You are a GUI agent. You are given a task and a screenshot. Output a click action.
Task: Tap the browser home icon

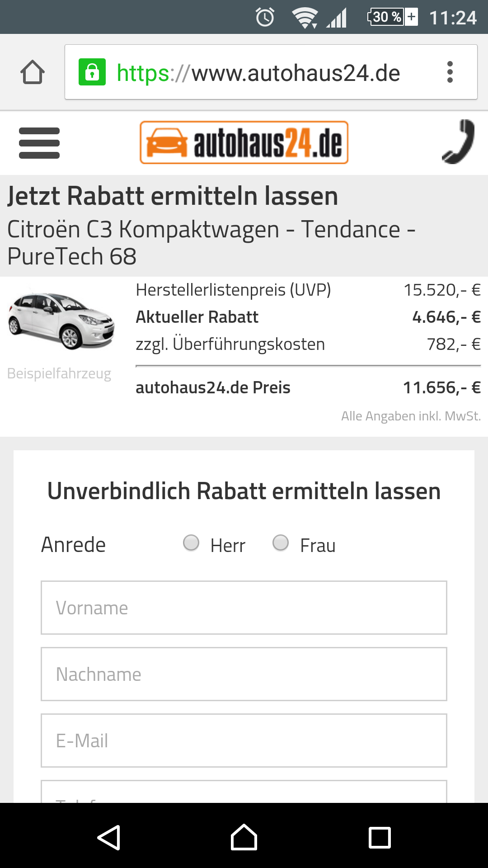(x=33, y=72)
